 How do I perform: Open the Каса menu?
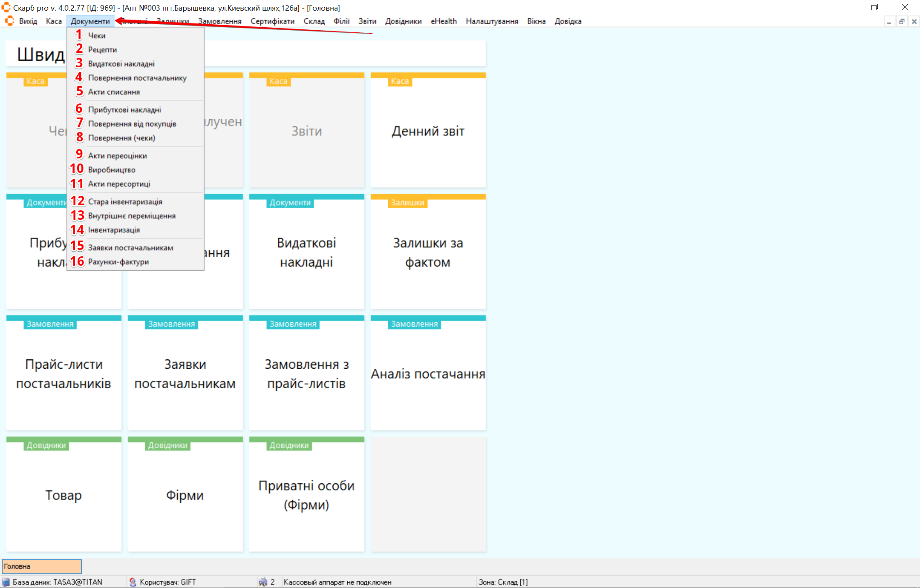coord(54,21)
